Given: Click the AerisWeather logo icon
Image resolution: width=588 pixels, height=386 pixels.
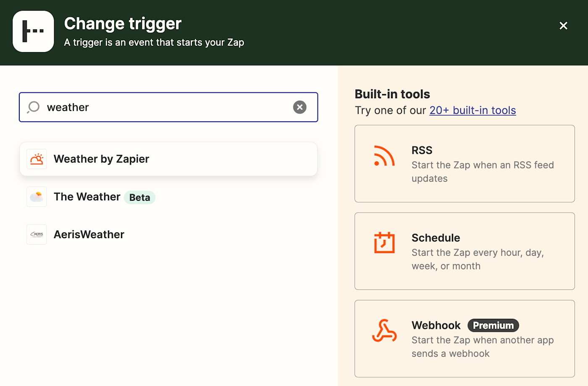Looking at the screenshot, I should click(37, 234).
